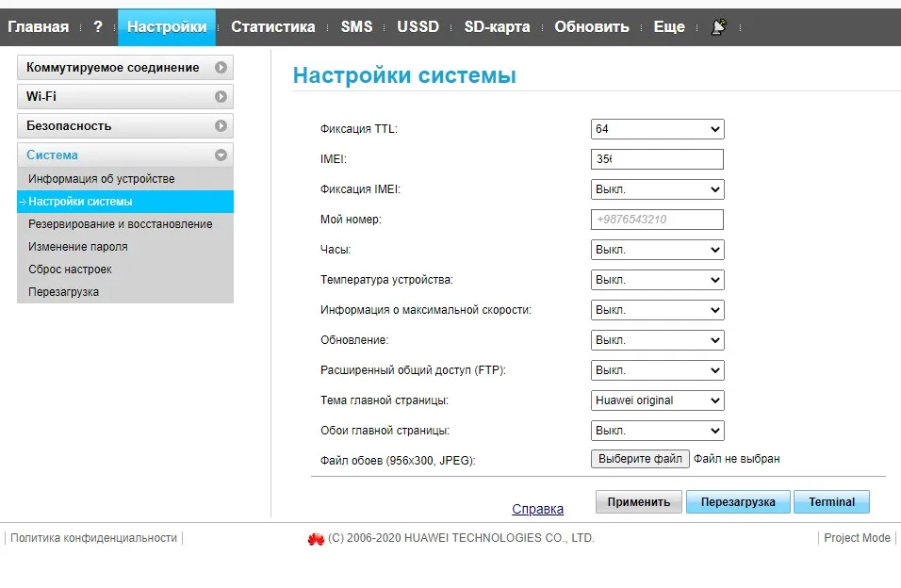Open the USSD tab
The height and width of the screenshot is (588, 901).
coord(418,27)
